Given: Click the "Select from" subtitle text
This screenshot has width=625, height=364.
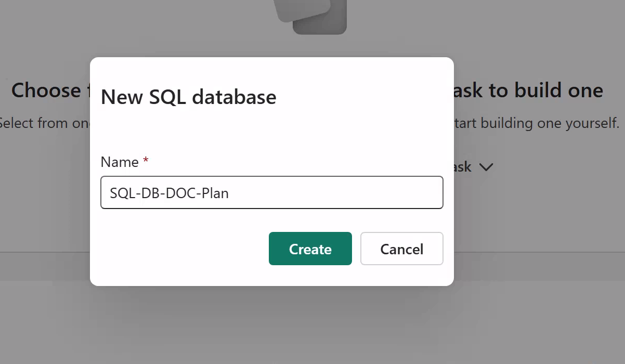Looking at the screenshot, I should [45, 124].
